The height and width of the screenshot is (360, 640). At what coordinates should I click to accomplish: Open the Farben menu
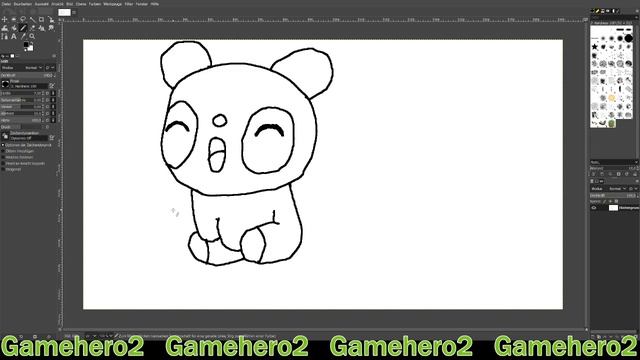pyautogui.click(x=95, y=4)
